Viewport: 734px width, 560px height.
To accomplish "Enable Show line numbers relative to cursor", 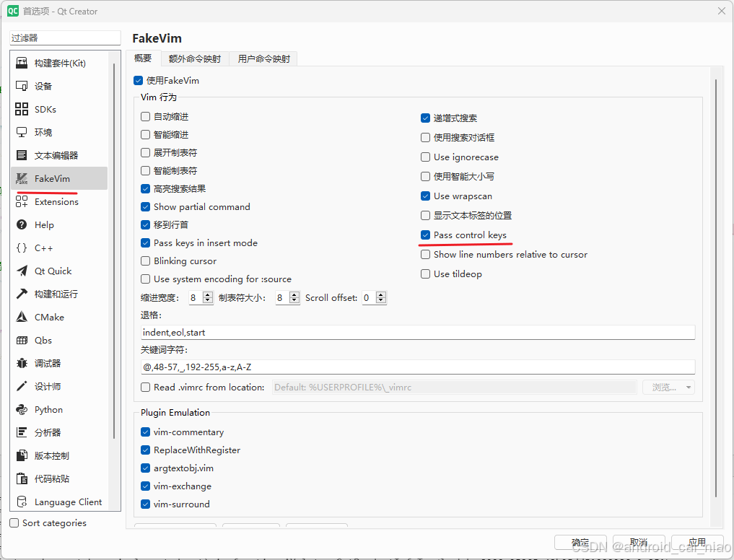I will tap(426, 255).
